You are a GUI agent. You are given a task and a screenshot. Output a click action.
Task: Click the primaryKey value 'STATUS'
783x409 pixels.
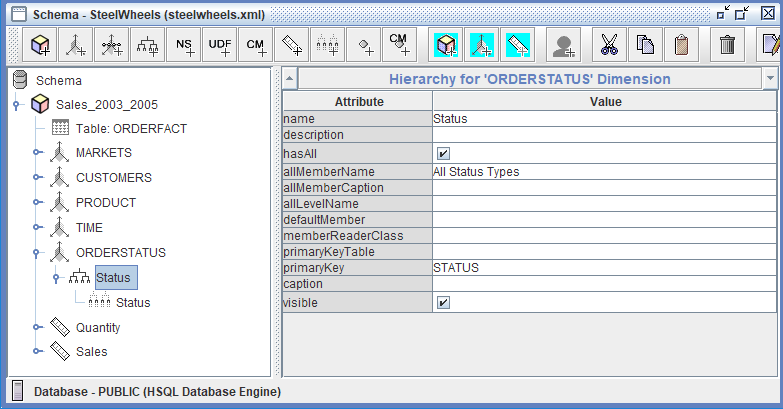click(x=604, y=268)
